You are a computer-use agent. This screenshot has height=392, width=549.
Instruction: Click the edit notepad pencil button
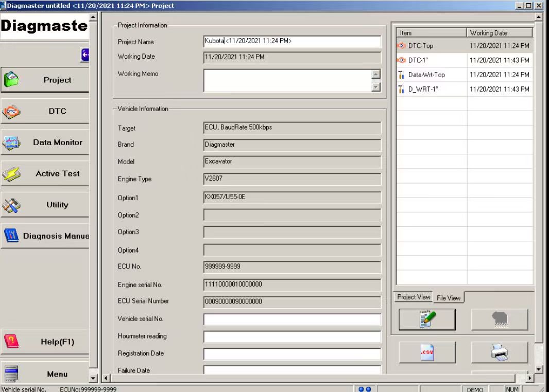click(427, 319)
